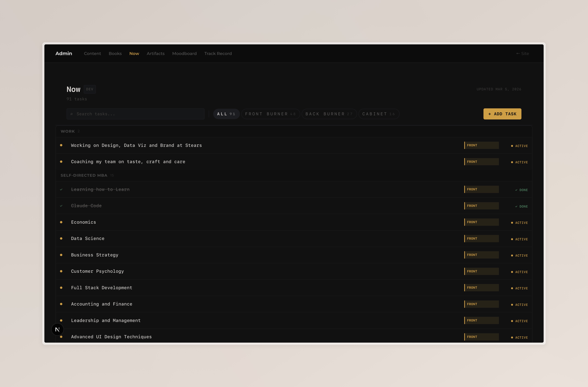The width and height of the screenshot is (588, 387).
Task: Click the Next.js dev tools badge
Action: click(57, 329)
